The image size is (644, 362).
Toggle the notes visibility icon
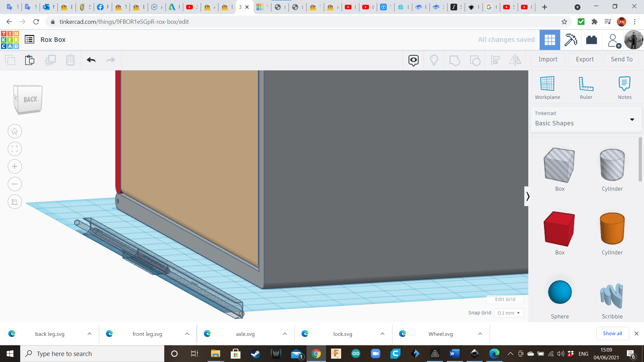pyautogui.click(x=413, y=60)
